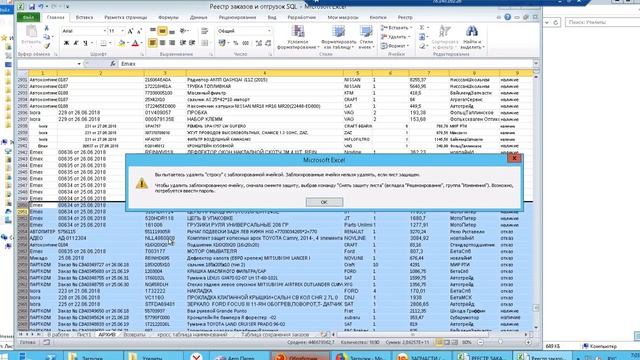Toggle bold (Ж) formatting

coord(66,43)
